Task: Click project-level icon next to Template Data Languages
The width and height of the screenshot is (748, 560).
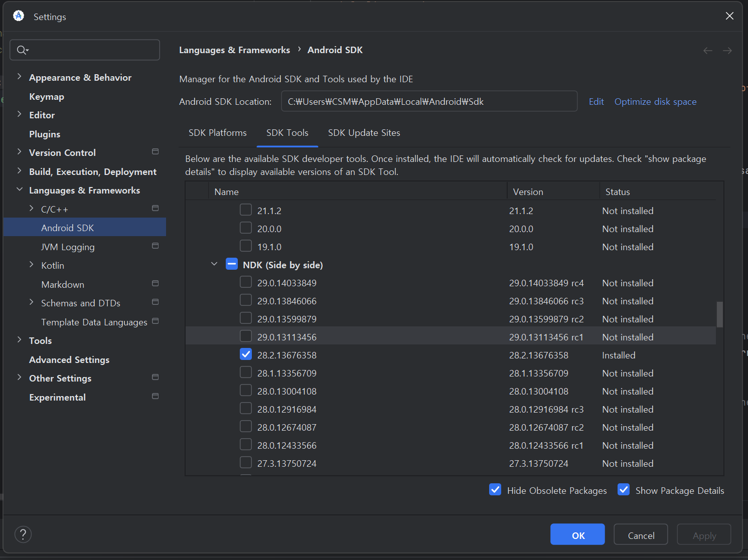Action: click(x=156, y=321)
